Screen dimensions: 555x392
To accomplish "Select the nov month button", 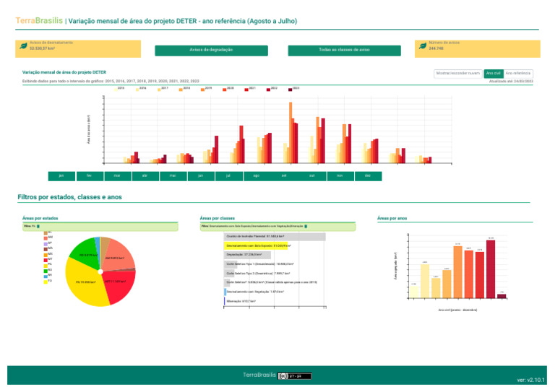I will tap(340, 176).
